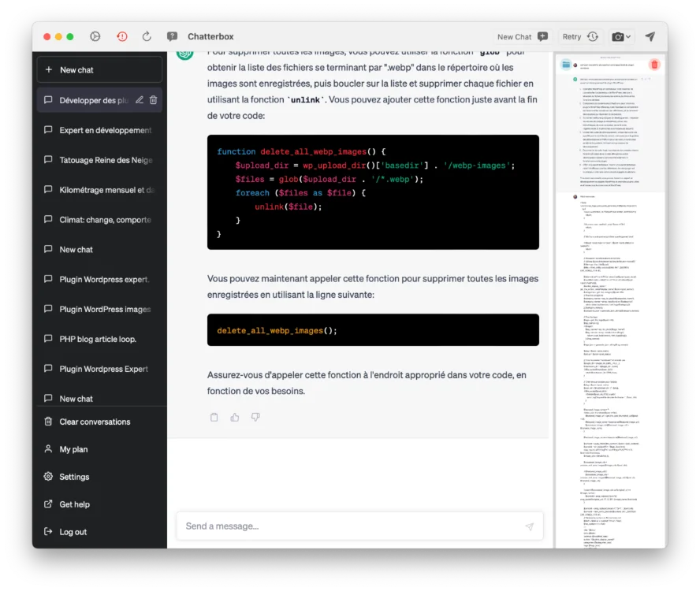The image size is (700, 591).
Task: Copy the response with the clipboard icon
Action: tap(214, 417)
